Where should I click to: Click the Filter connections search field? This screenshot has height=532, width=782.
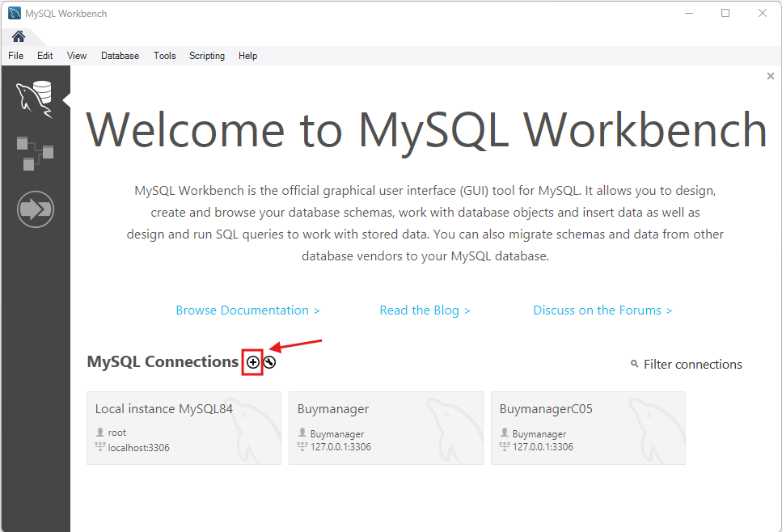(x=692, y=365)
